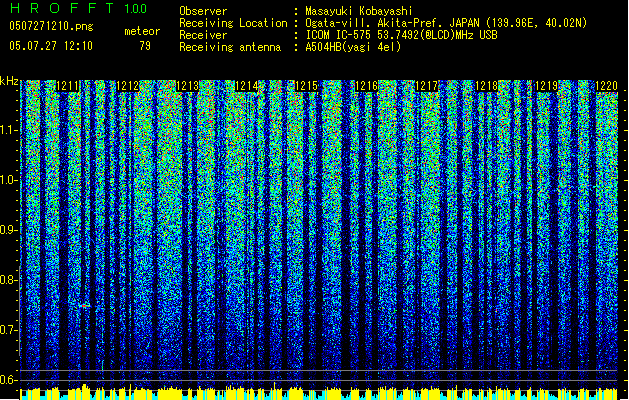Click the 1211 time marker
Screen dimensions: 629x400
coord(67,86)
